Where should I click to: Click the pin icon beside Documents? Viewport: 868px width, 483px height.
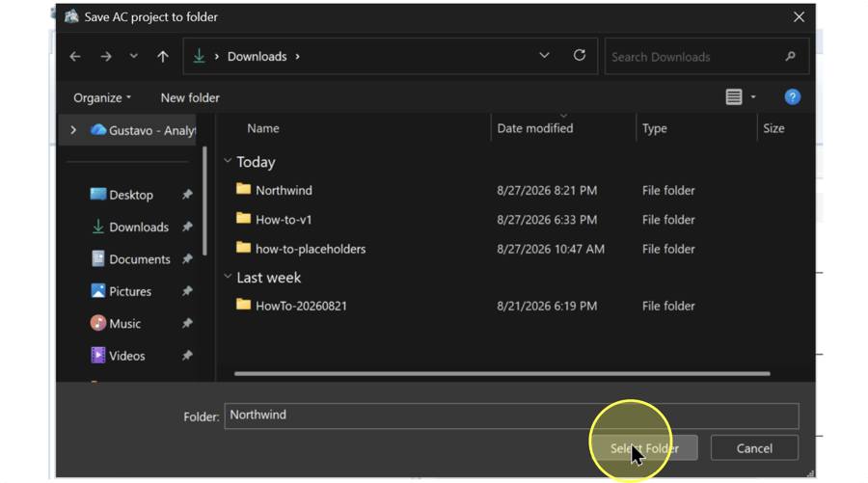pos(187,259)
